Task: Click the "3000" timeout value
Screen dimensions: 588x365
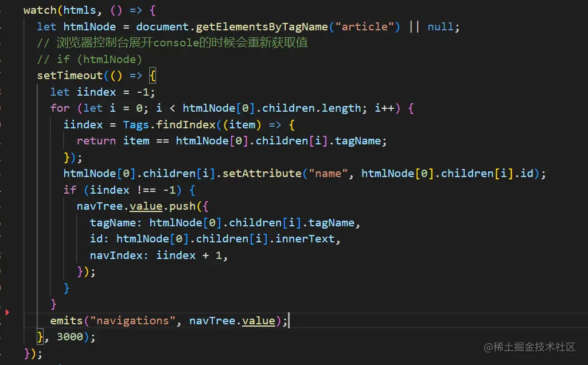Action: [70, 337]
